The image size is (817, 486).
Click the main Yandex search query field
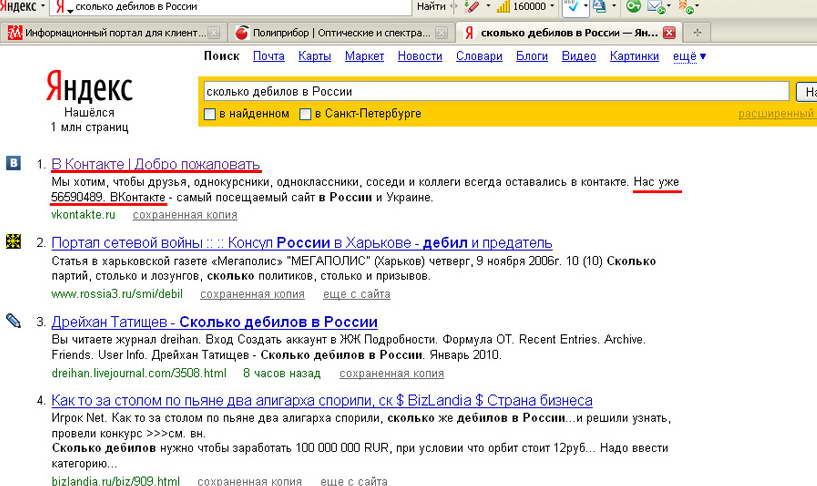click(x=496, y=92)
